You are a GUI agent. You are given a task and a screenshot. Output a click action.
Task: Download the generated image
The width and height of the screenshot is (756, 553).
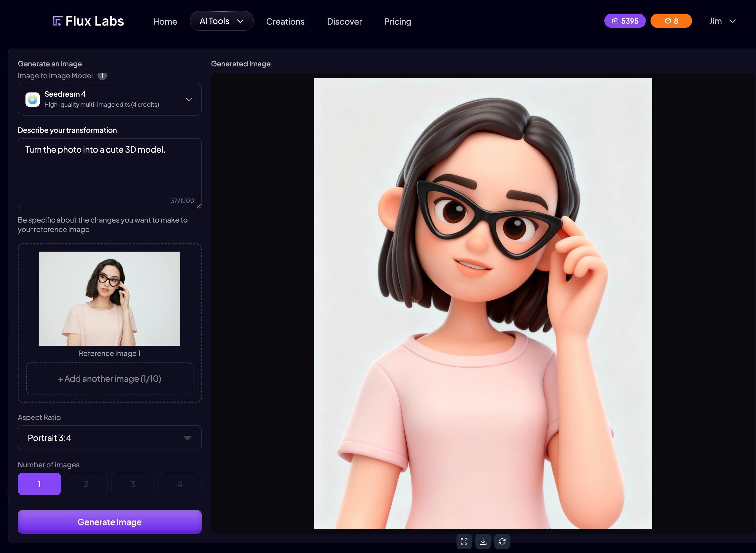point(483,541)
